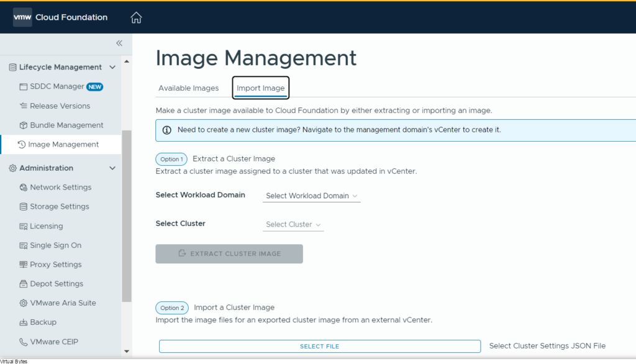This screenshot has height=364, width=636.
Task: Click the Licensing icon in sidebar
Action: tap(24, 227)
